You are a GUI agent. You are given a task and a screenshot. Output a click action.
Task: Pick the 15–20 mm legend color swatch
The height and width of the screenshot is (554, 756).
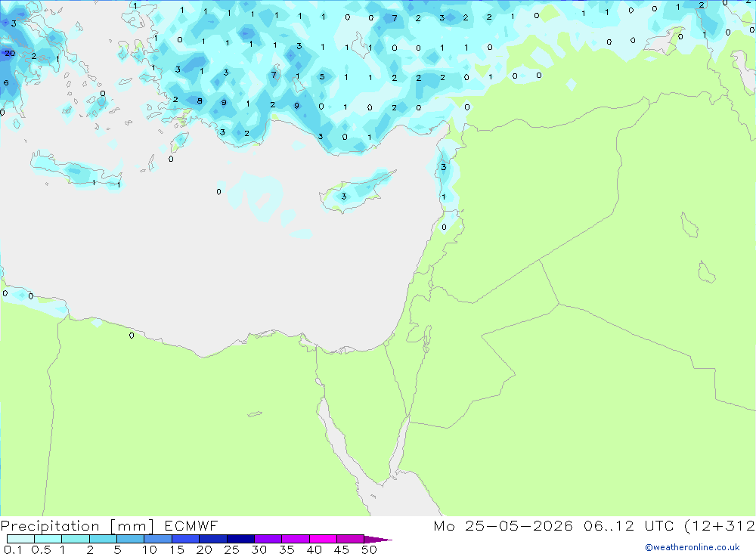click(x=186, y=539)
